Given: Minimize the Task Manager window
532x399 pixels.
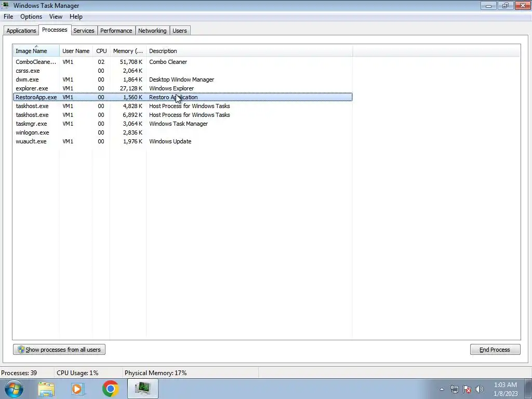Looking at the screenshot, I should tap(488, 5).
